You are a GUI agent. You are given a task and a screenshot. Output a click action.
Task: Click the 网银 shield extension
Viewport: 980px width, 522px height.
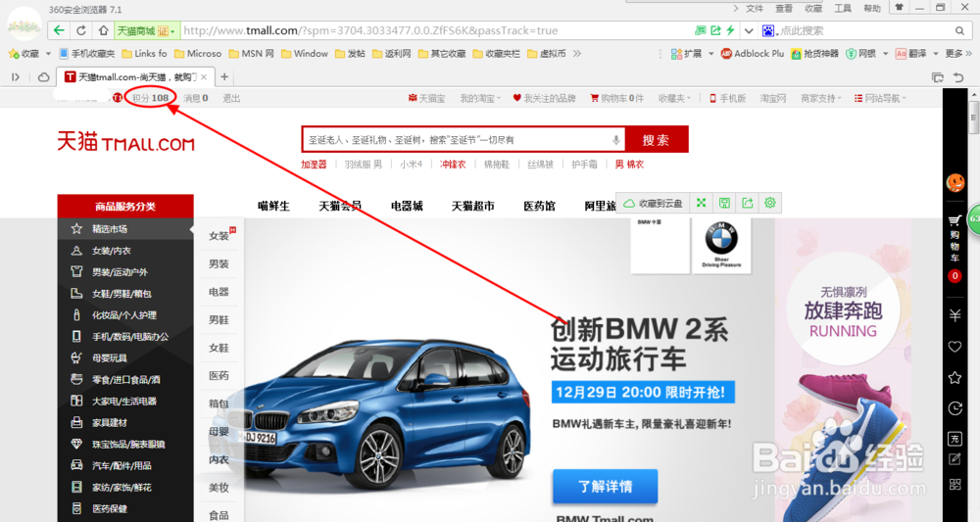click(861, 54)
